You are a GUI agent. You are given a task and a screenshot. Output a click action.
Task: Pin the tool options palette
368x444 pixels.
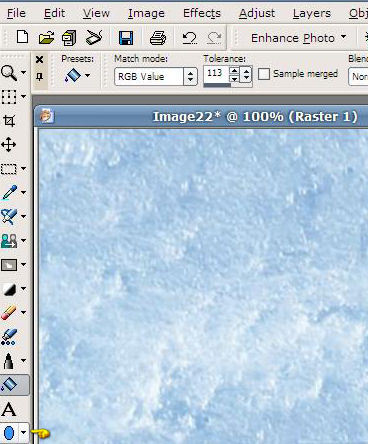[x=39, y=77]
